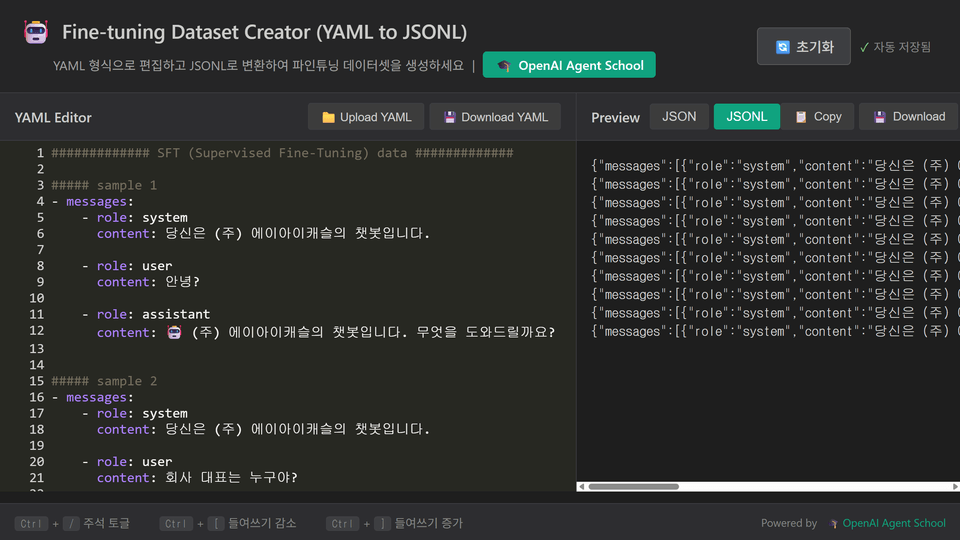Click 'messages:' on line 16
This screenshot has height=540, width=960.
(x=100, y=397)
